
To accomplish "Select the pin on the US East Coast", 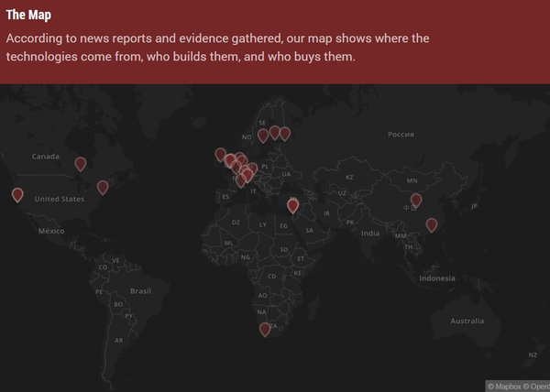I will click(103, 188).
